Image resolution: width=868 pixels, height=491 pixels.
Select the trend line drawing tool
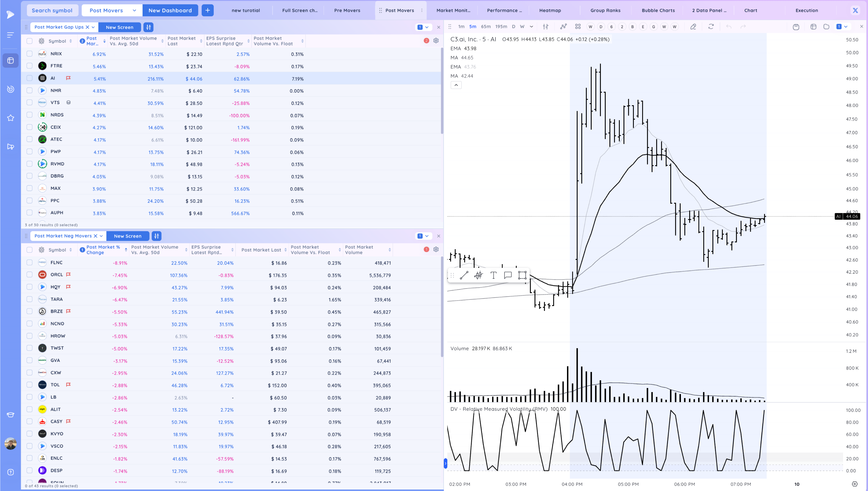pos(464,275)
